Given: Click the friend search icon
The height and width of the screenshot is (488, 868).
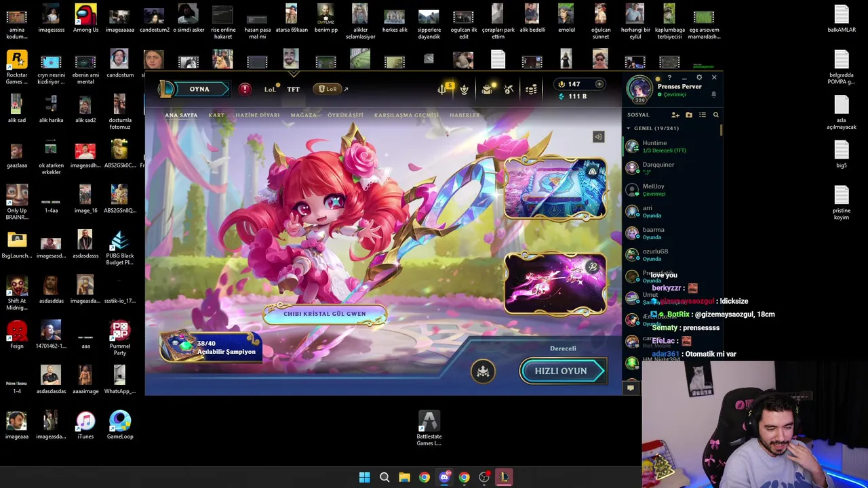Looking at the screenshot, I should click(x=715, y=115).
